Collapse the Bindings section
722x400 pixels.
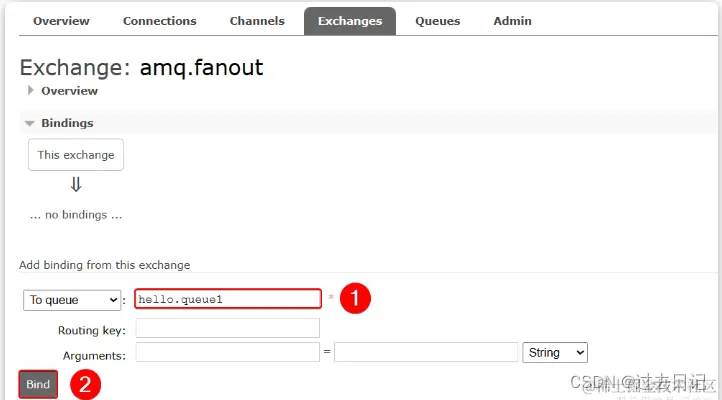(60, 123)
